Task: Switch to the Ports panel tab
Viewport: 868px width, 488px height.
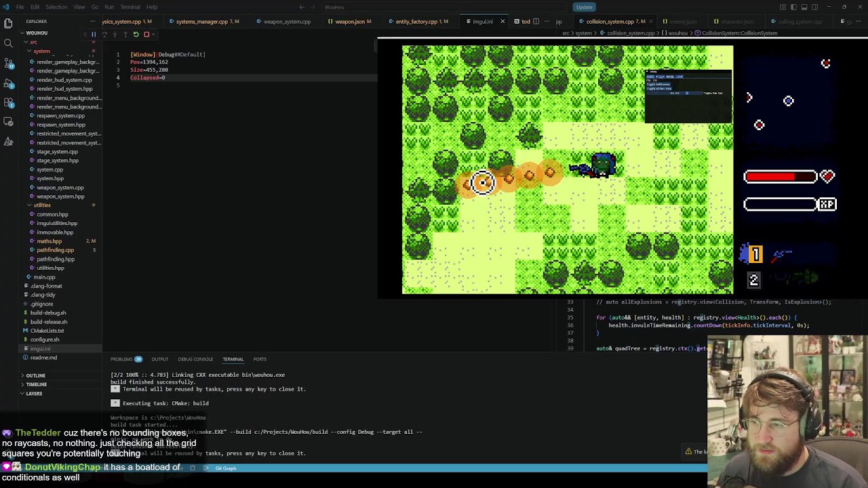Action: [260, 359]
